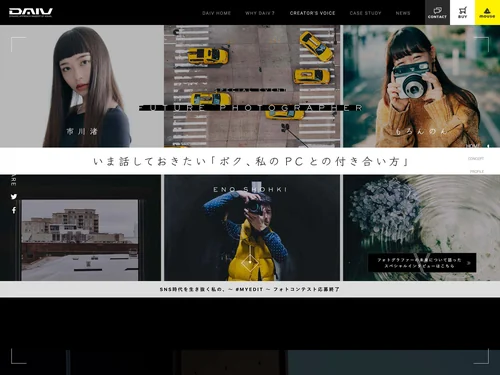Click the CONCEPT side navigation link
Viewport: 500px width, 375px height.
pyautogui.click(x=476, y=159)
